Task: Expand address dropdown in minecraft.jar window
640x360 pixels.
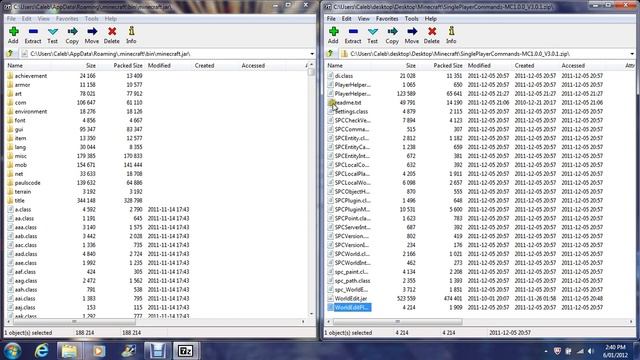Action: (312, 54)
